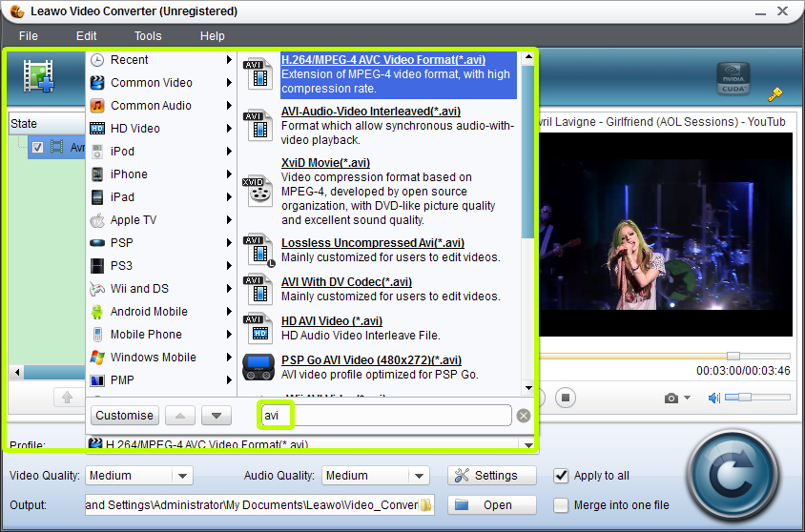Click the category list move-down arrow button

click(217, 415)
